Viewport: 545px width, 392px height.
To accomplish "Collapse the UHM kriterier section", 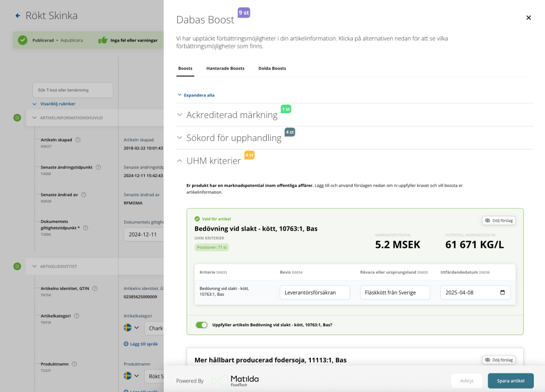I will 179,161.
